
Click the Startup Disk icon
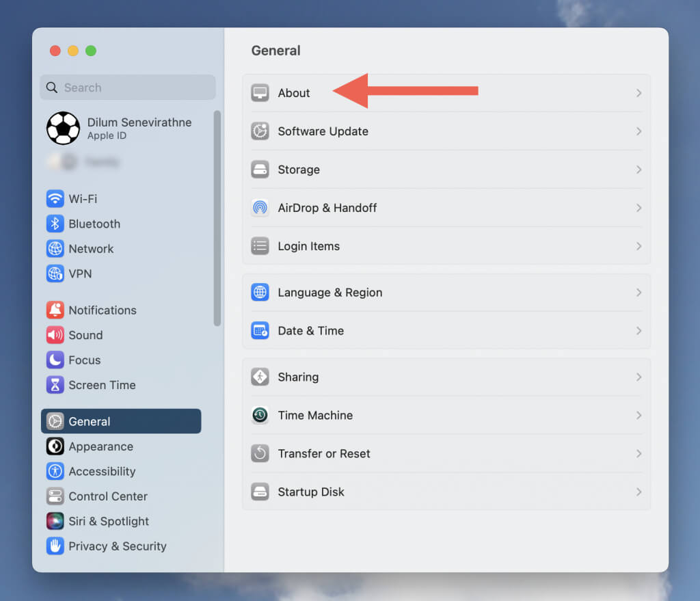coord(260,492)
